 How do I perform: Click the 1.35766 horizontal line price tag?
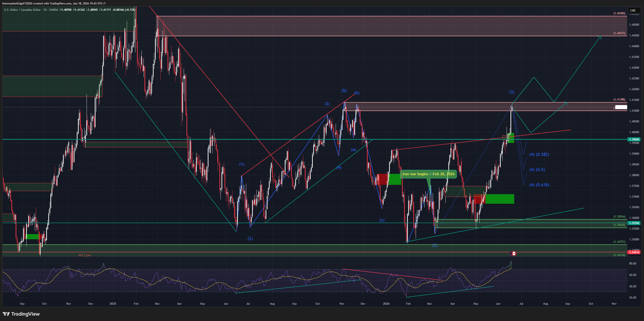click(x=634, y=223)
